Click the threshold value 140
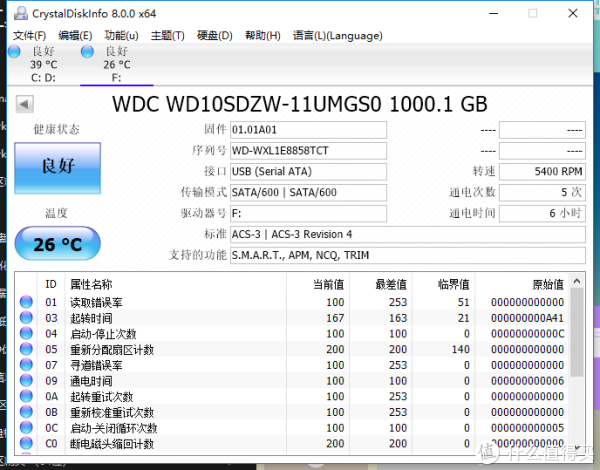The width and height of the screenshot is (600, 470). (x=460, y=349)
